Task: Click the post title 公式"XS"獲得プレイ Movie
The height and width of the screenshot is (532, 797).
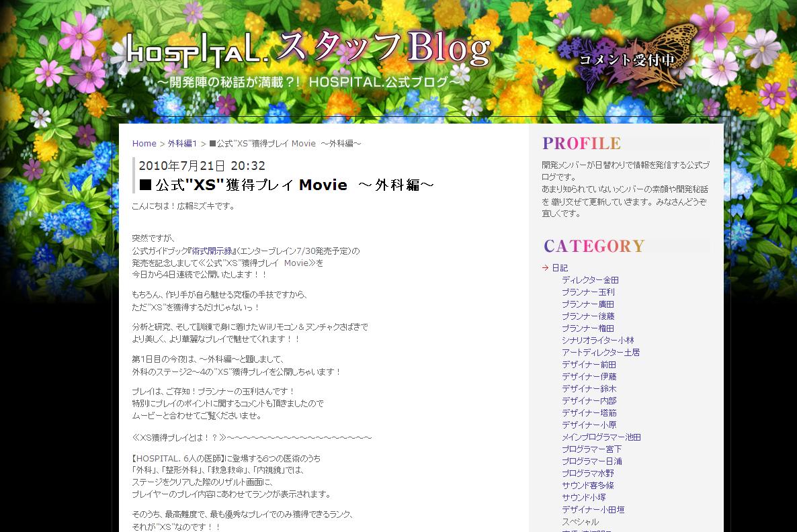Action: (x=287, y=185)
